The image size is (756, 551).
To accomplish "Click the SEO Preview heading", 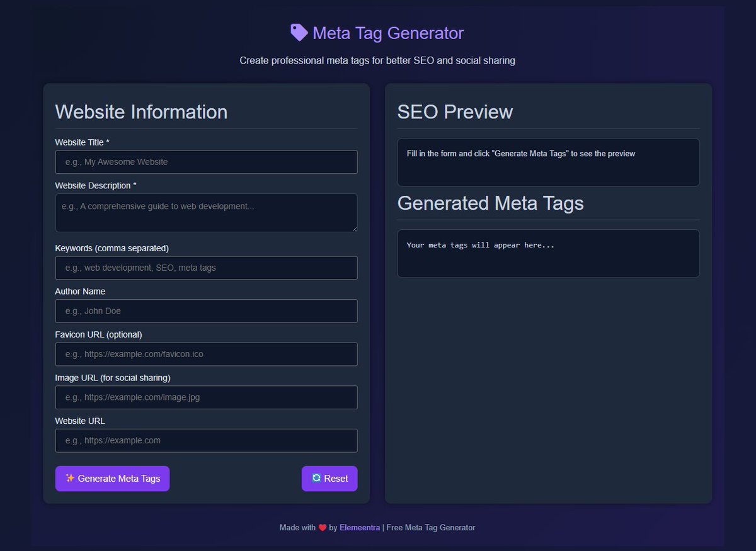I will 455,111.
